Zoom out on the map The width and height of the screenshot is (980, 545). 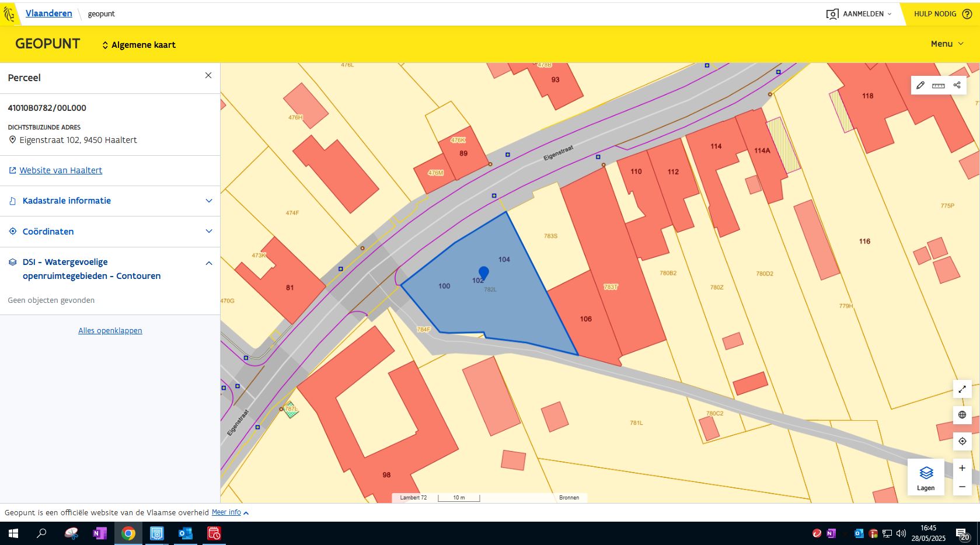(962, 487)
